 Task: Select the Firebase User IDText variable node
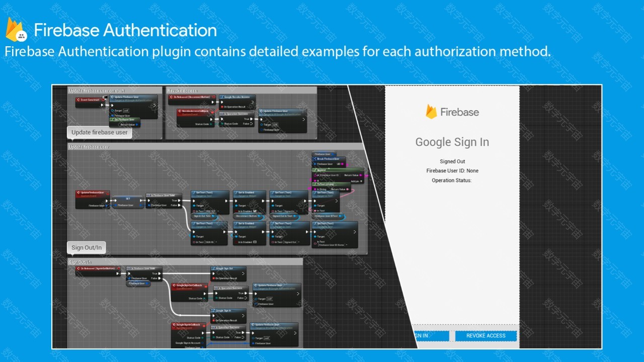coord(329,216)
